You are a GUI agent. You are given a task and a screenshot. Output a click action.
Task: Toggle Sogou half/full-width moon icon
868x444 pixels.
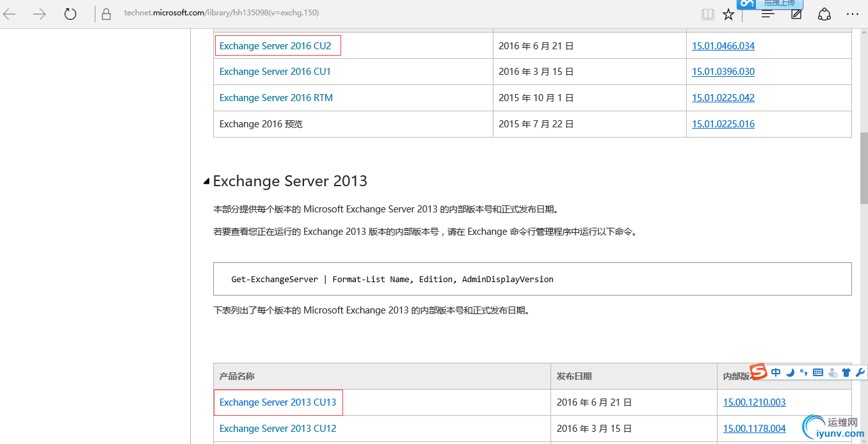791,372
